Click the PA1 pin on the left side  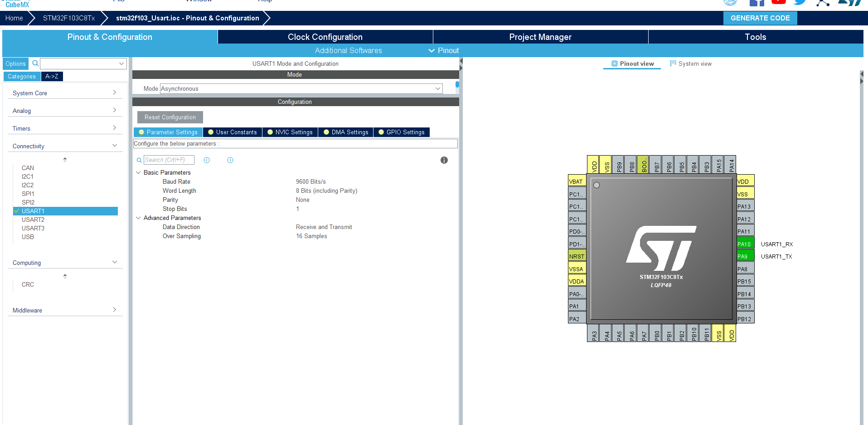(577, 306)
